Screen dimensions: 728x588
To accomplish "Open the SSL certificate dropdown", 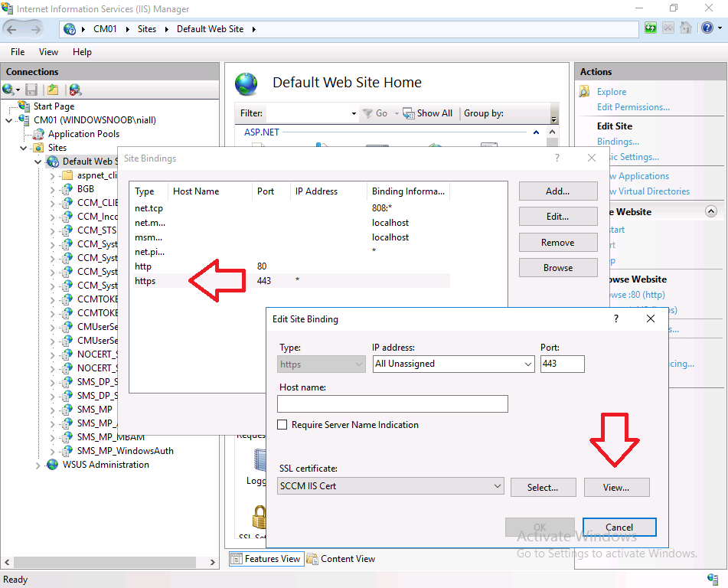I will [498, 486].
